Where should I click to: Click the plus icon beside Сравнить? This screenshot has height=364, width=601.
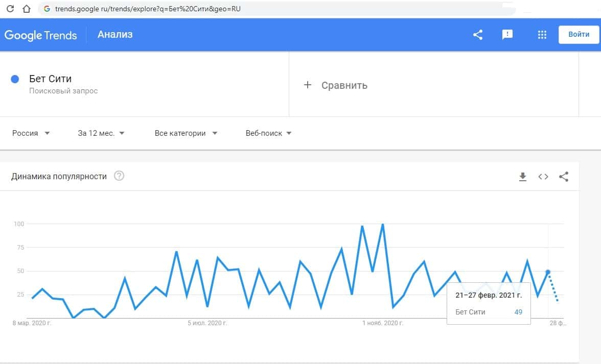coord(308,85)
